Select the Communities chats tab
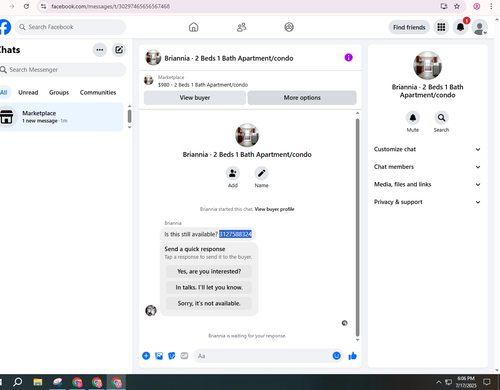 [98, 92]
